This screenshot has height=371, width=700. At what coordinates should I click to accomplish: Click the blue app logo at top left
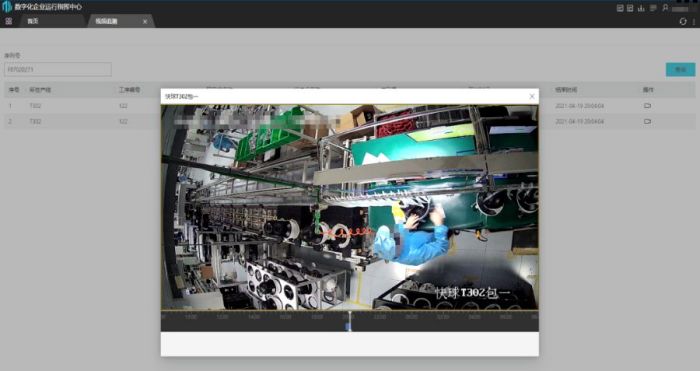tap(7, 7)
